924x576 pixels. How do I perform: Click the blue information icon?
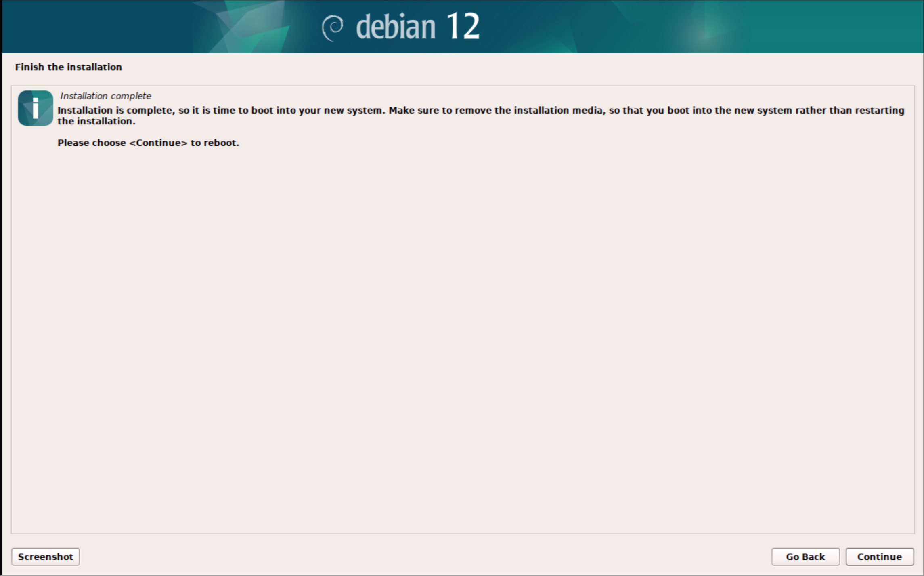pyautogui.click(x=36, y=108)
